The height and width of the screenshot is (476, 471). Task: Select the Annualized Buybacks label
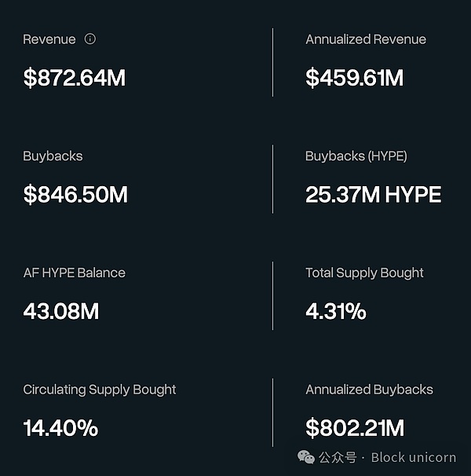pos(369,390)
